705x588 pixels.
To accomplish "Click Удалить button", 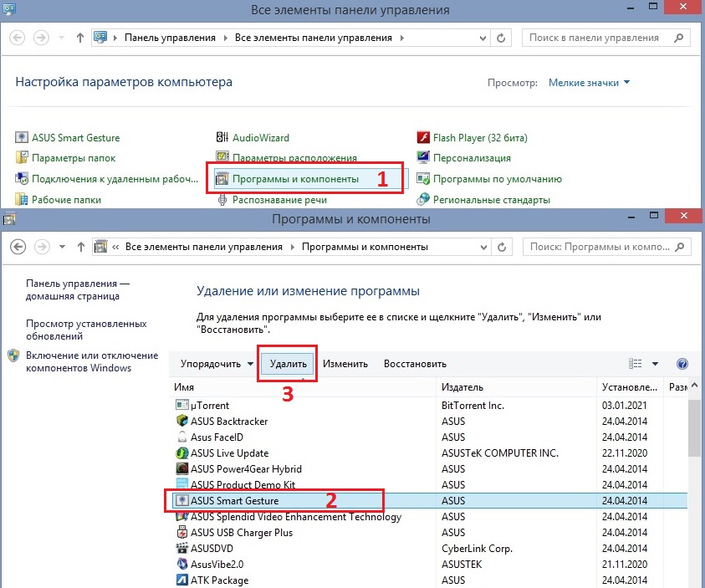I will coord(289,364).
